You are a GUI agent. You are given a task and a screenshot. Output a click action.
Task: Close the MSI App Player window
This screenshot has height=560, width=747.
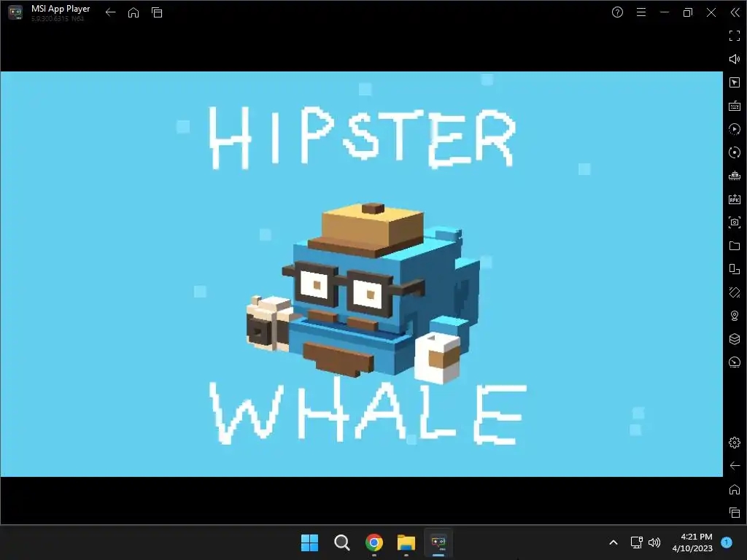pos(711,12)
